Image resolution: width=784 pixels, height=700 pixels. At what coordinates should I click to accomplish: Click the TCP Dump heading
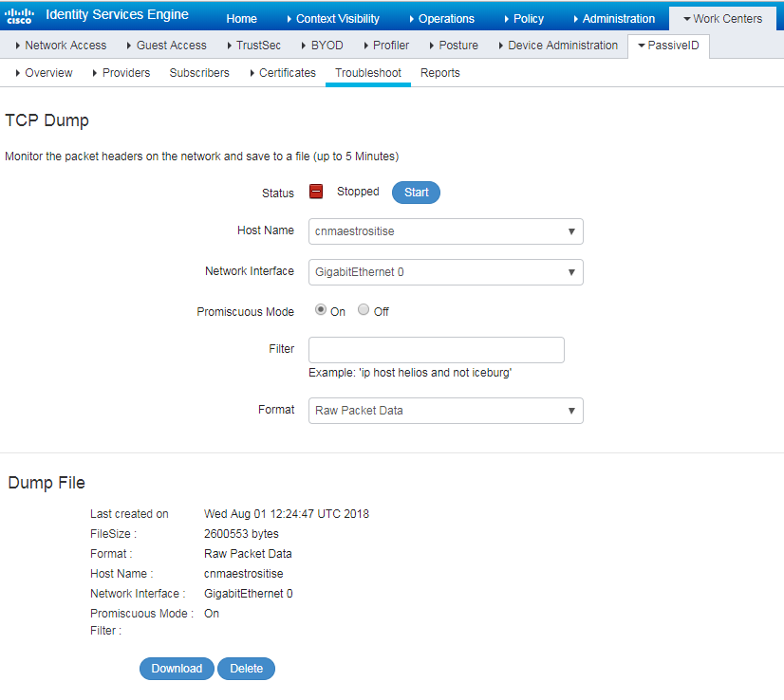point(47,120)
